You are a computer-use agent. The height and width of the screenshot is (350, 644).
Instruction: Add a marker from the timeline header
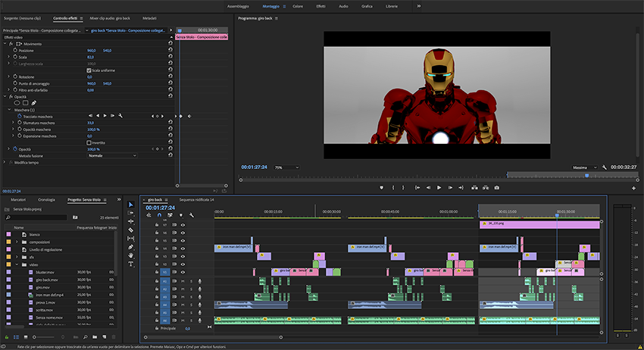pyautogui.click(x=181, y=215)
